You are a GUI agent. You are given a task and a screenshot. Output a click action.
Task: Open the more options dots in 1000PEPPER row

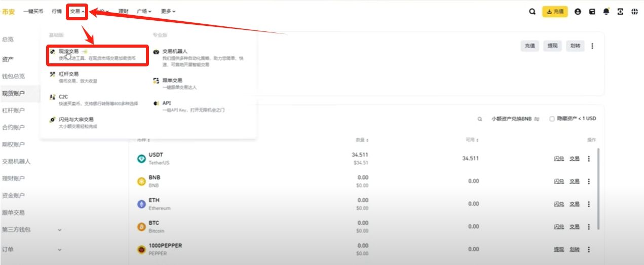[x=589, y=249]
